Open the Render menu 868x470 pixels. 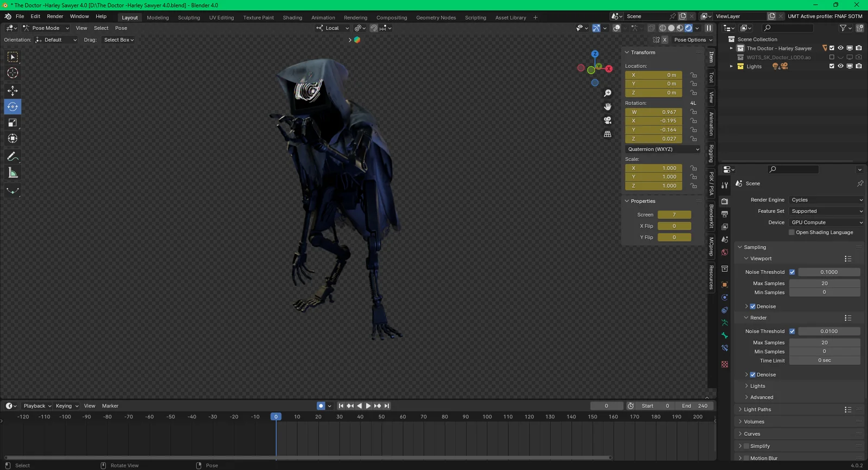click(55, 16)
